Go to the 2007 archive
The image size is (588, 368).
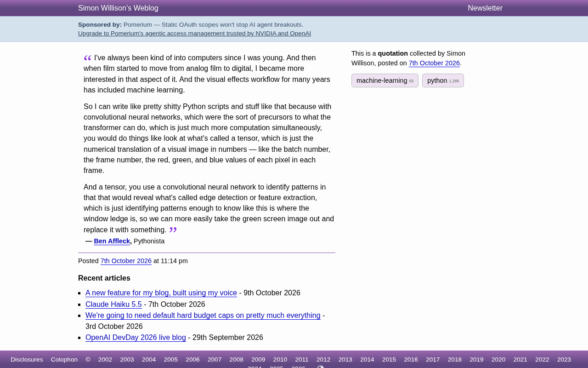[215, 359]
